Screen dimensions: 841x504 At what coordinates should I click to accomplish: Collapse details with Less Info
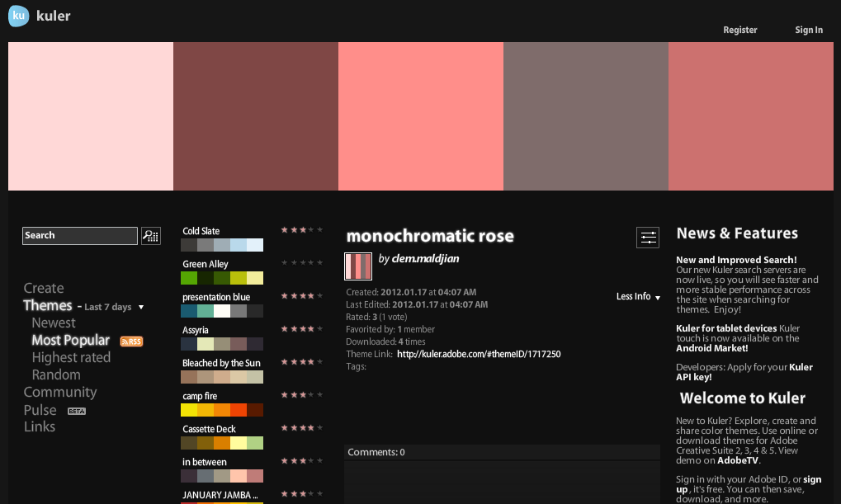click(638, 296)
